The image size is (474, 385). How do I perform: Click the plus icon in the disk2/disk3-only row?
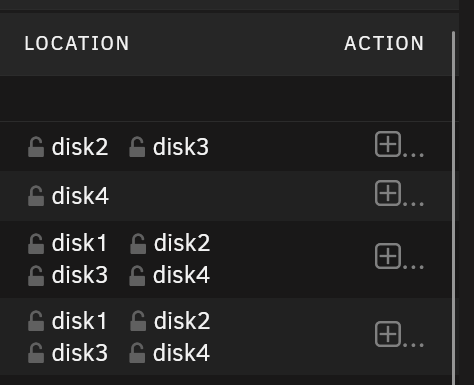coord(388,144)
